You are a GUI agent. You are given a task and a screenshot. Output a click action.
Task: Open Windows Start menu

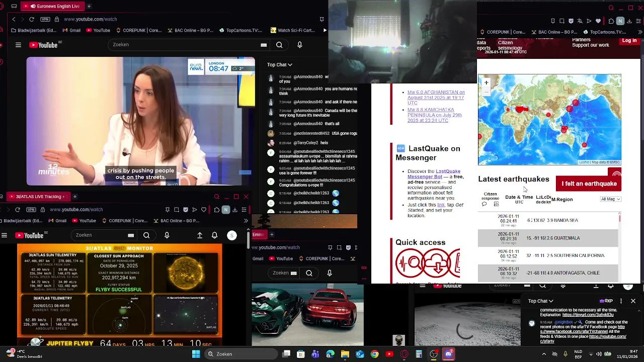tap(196, 354)
